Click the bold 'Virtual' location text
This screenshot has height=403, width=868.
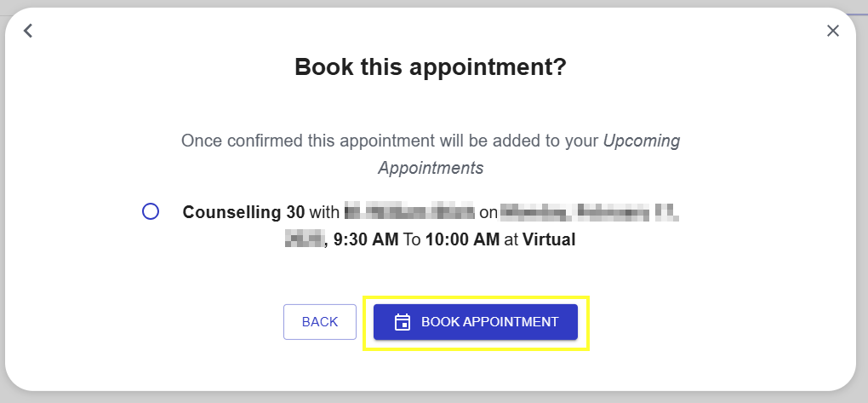549,239
